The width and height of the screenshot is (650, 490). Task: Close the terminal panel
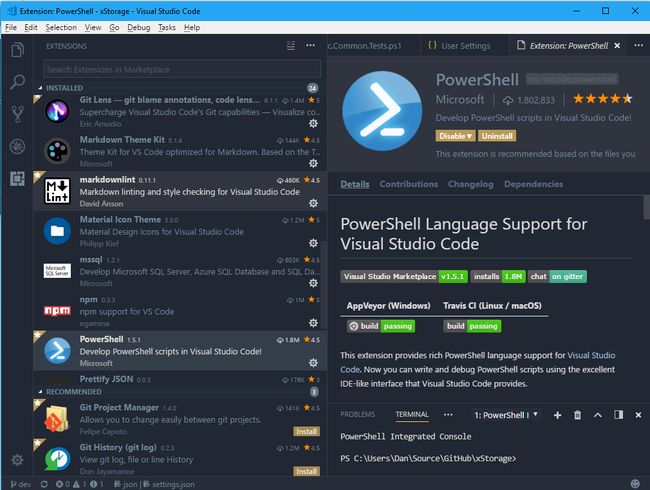tap(638, 415)
